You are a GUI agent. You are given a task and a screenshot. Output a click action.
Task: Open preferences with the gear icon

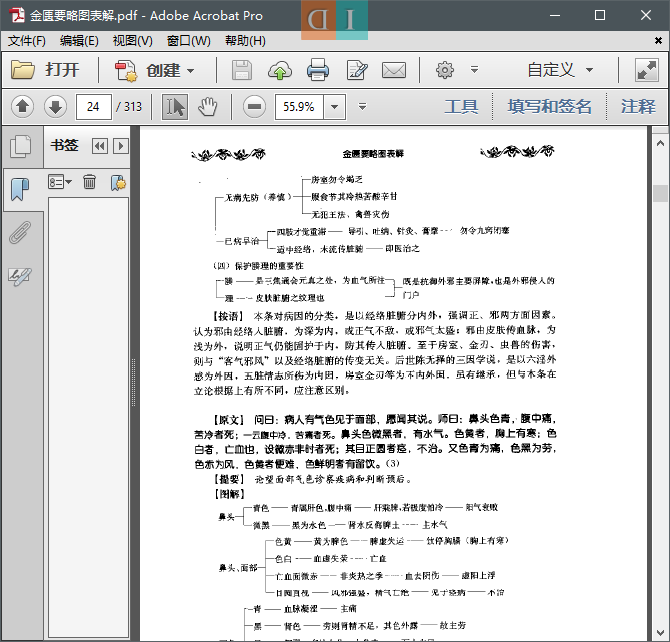[444, 70]
